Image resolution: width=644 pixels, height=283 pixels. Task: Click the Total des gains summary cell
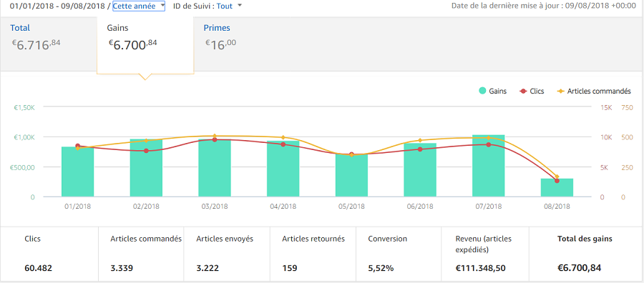(585, 254)
